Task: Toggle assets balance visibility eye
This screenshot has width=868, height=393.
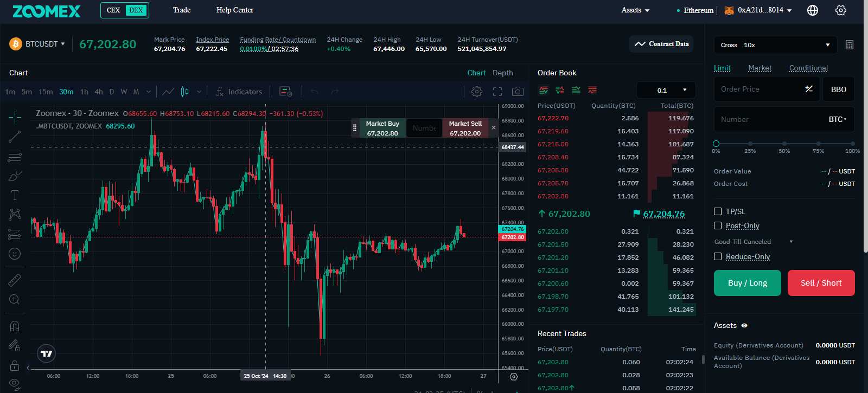Action: [744, 326]
